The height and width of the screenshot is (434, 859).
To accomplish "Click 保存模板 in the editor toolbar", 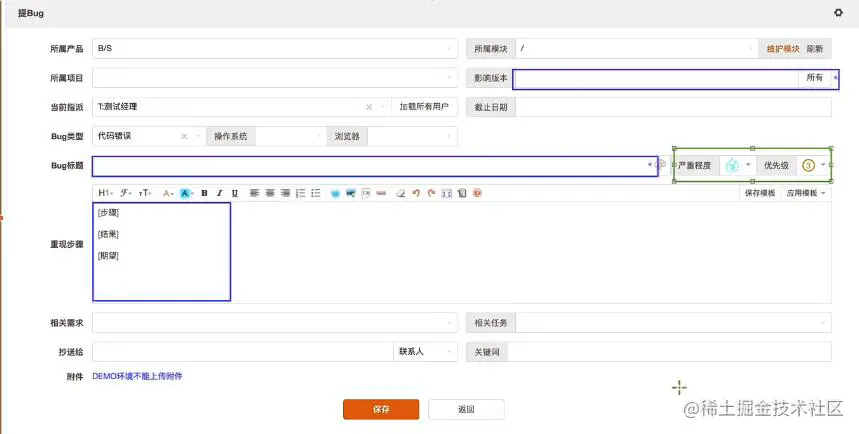I will click(x=760, y=193).
